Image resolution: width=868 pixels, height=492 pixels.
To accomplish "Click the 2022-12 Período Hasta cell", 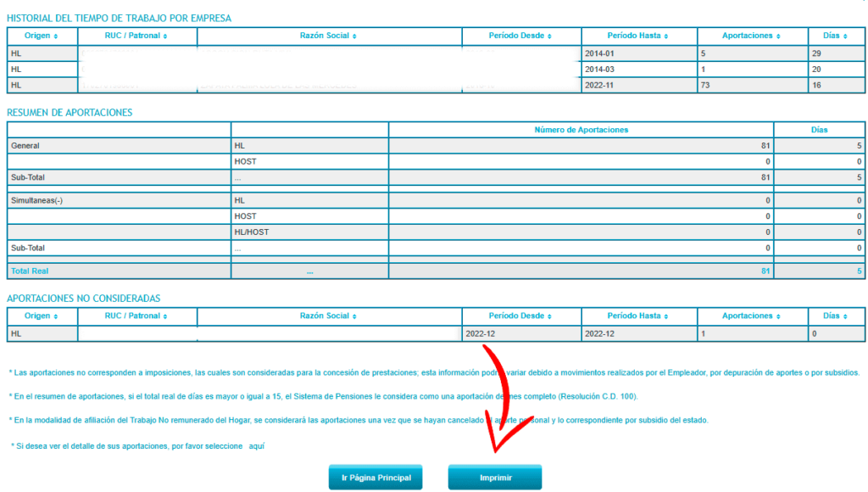I will tap(639, 333).
